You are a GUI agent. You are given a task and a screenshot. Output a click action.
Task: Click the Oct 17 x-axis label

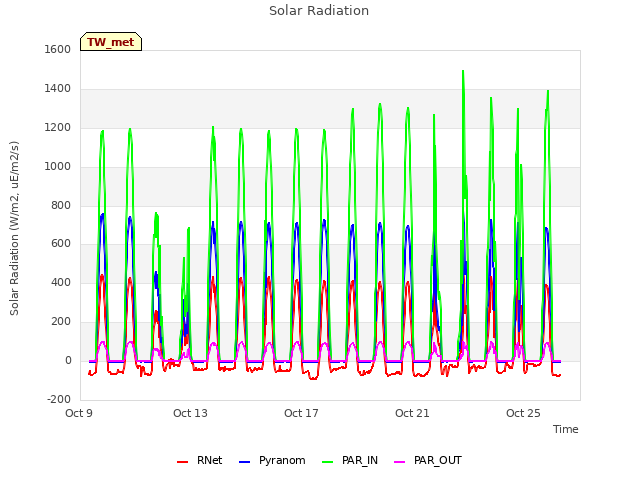click(x=301, y=413)
